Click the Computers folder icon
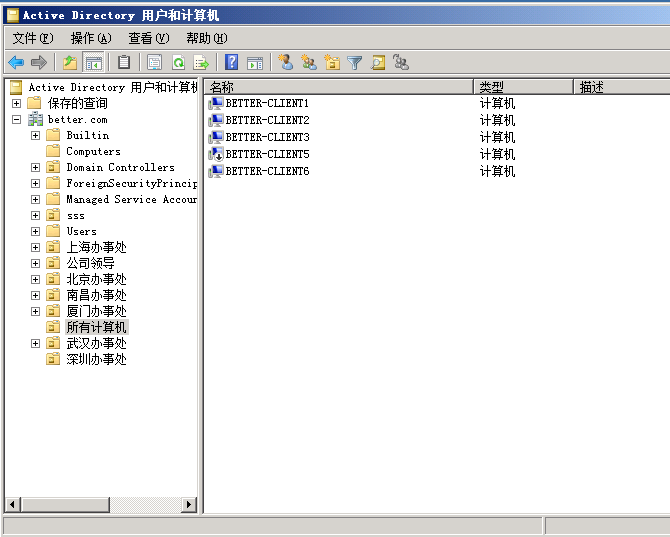The width and height of the screenshot is (670, 537). tap(53, 151)
